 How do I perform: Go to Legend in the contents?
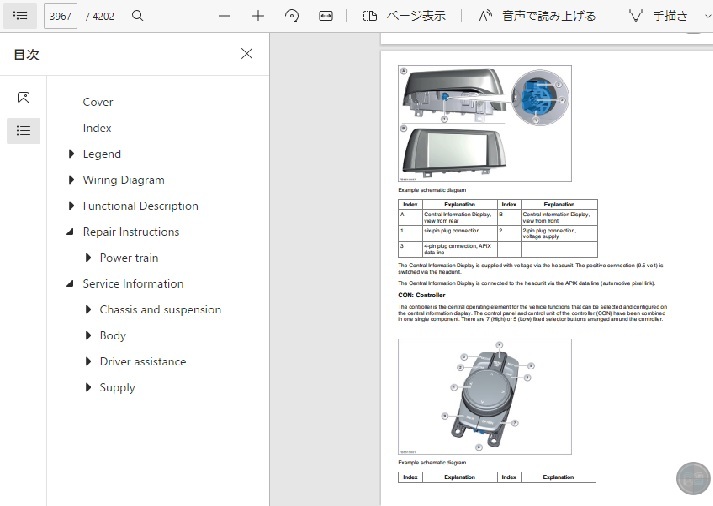point(101,154)
